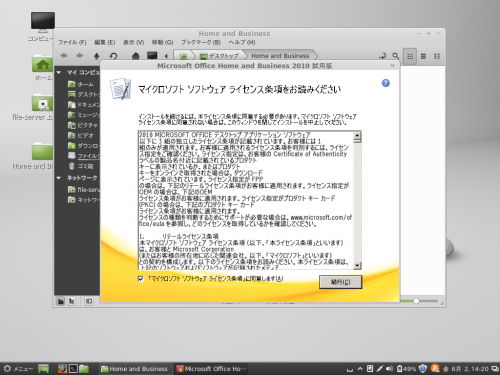Open the 表示(V) menu in file manager
This screenshot has height=375, width=500.
(133, 42)
